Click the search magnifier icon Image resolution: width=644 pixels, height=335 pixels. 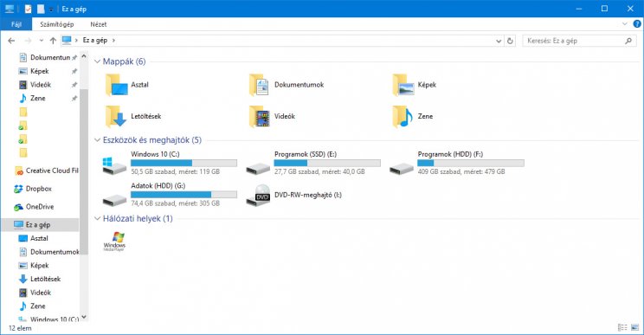pos(628,41)
